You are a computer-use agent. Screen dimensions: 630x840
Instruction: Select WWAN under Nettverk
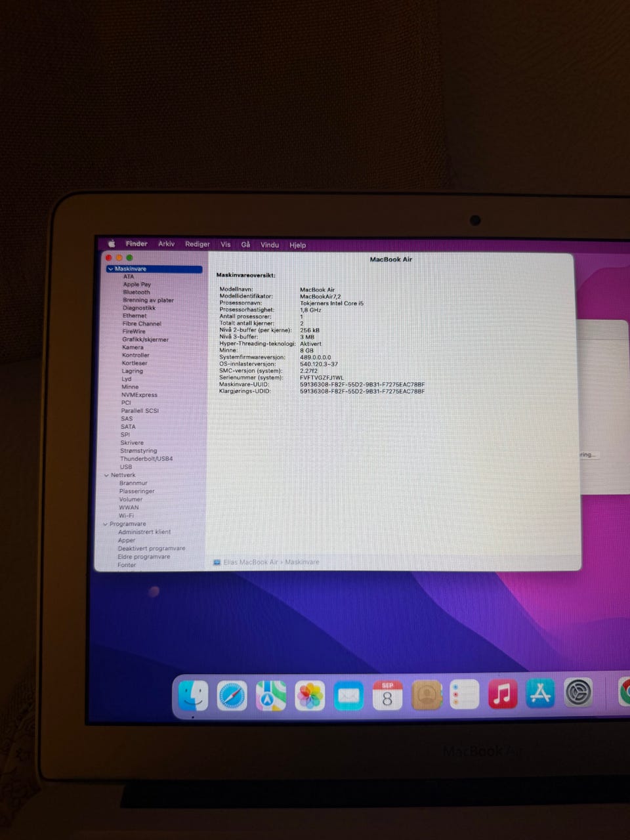point(129,507)
